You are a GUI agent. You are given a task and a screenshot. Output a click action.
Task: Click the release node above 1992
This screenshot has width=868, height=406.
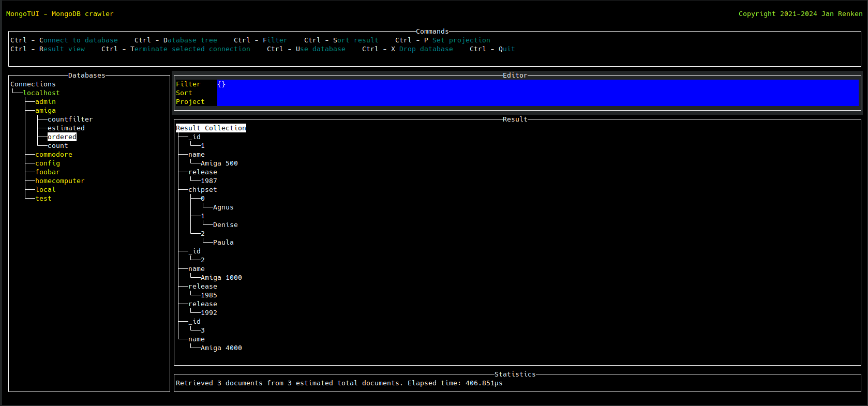203,304
